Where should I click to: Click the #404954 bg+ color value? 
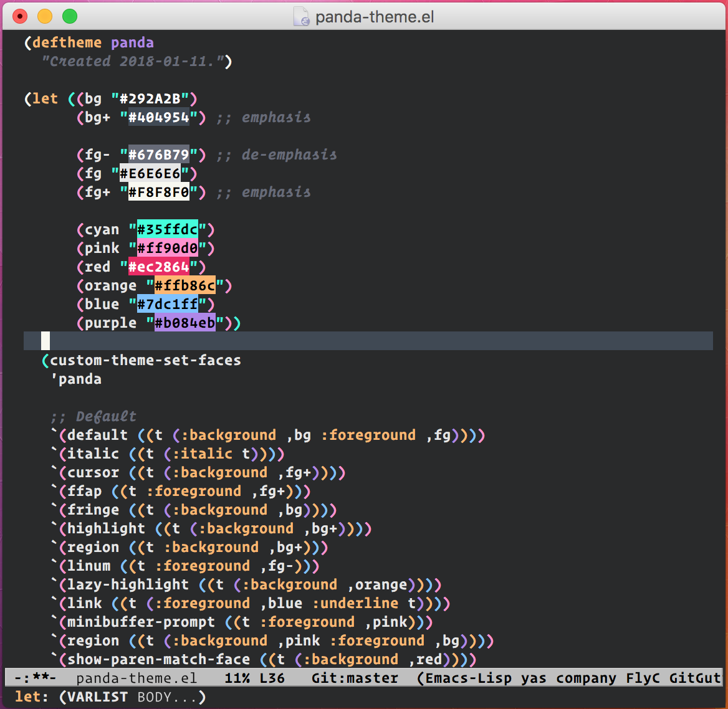point(159,117)
